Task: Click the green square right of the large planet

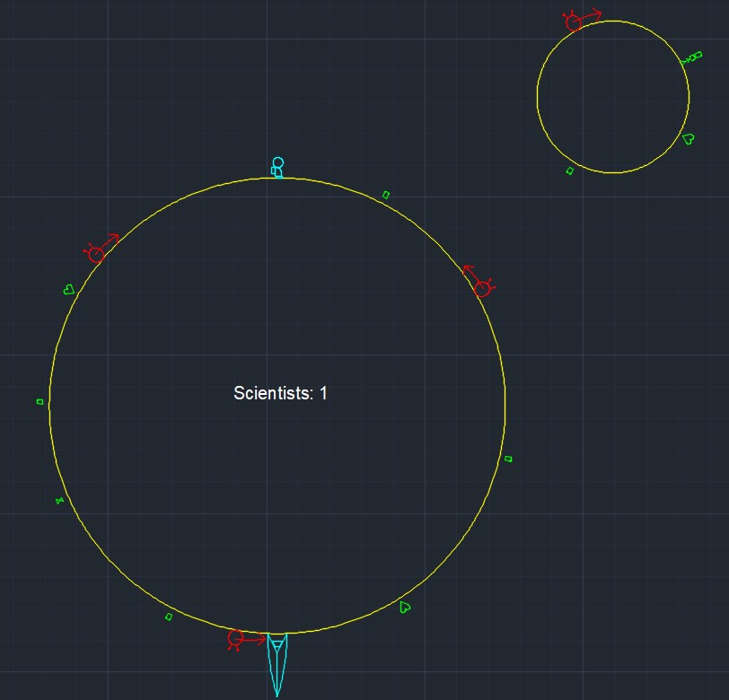Action: tap(508, 459)
